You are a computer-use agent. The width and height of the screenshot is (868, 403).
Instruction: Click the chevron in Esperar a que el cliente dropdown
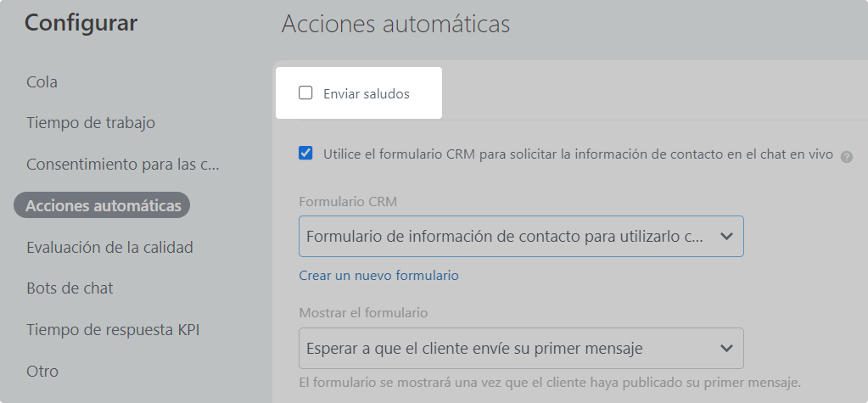pyautogui.click(x=726, y=348)
